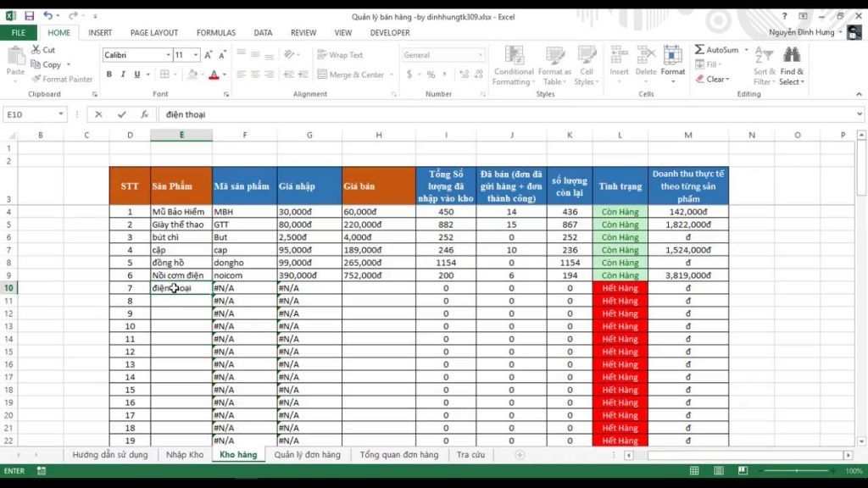
Task: Open the Hướng dẫn sử dụng sheet tab
Action: [x=110, y=455]
